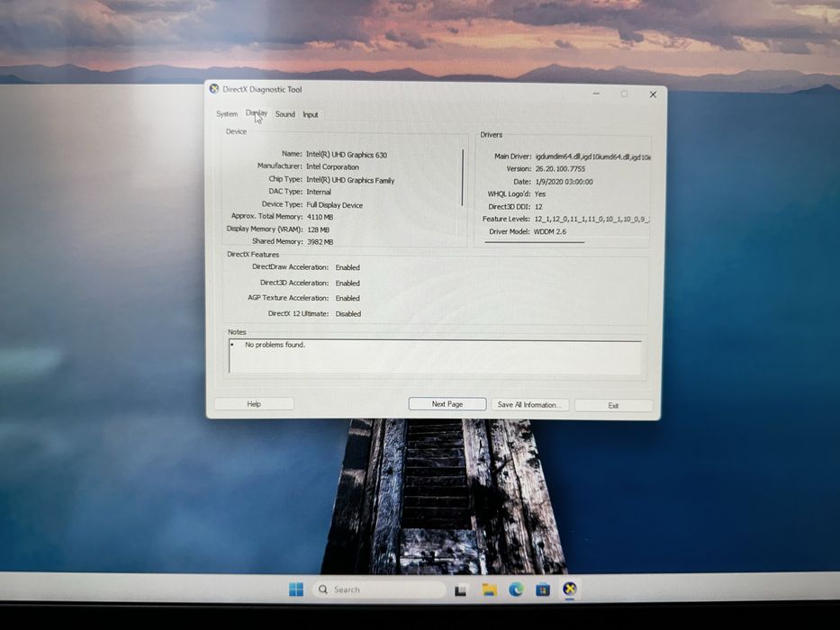Click the Direct3D Acceleration 'Enabled' value
This screenshot has height=630, width=840.
click(x=348, y=283)
